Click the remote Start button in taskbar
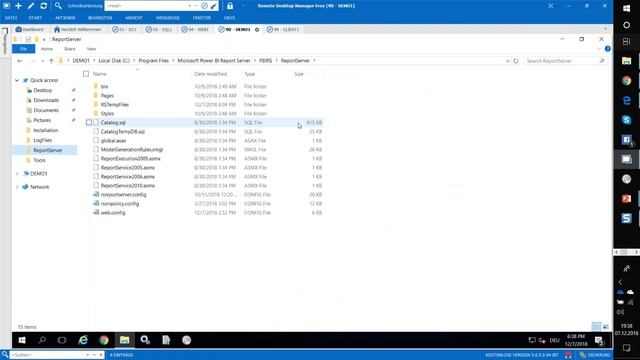The height and width of the screenshot is (360, 640). 22,340
